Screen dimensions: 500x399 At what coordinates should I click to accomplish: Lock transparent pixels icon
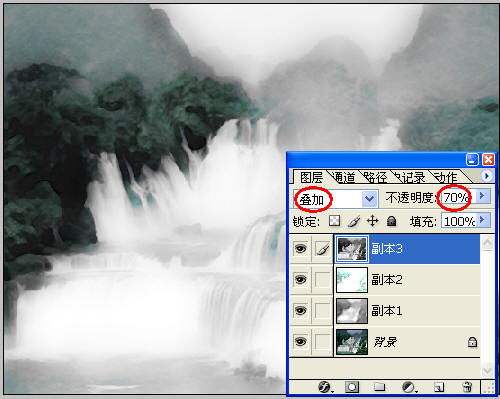334,221
